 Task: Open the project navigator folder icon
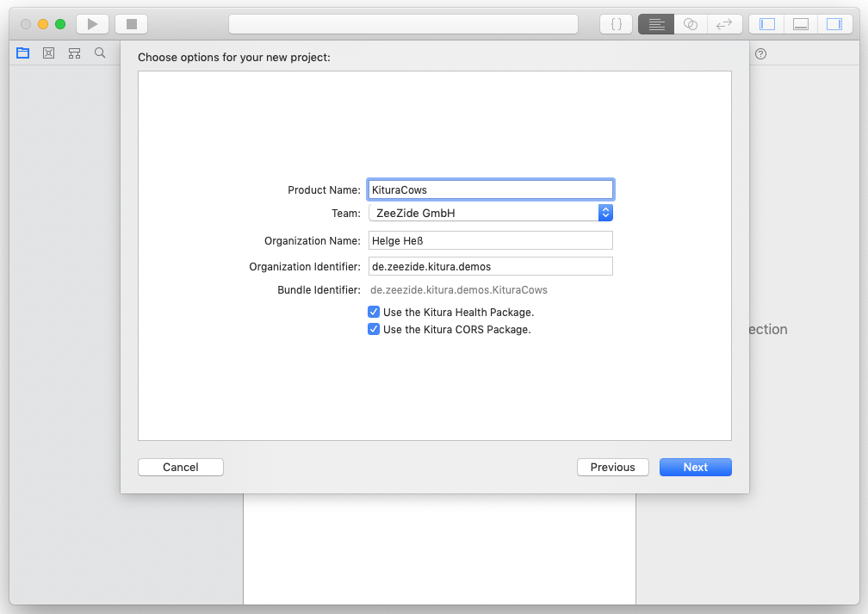click(22, 53)
